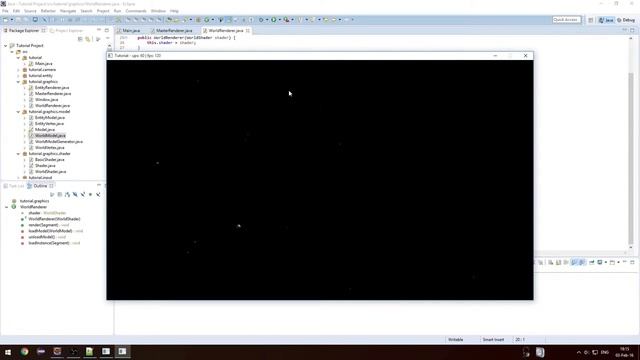This screenshot has height=360, width=640.
Task: Toggle Hide Non-Public Members in Outline
Action: point(91,195)
